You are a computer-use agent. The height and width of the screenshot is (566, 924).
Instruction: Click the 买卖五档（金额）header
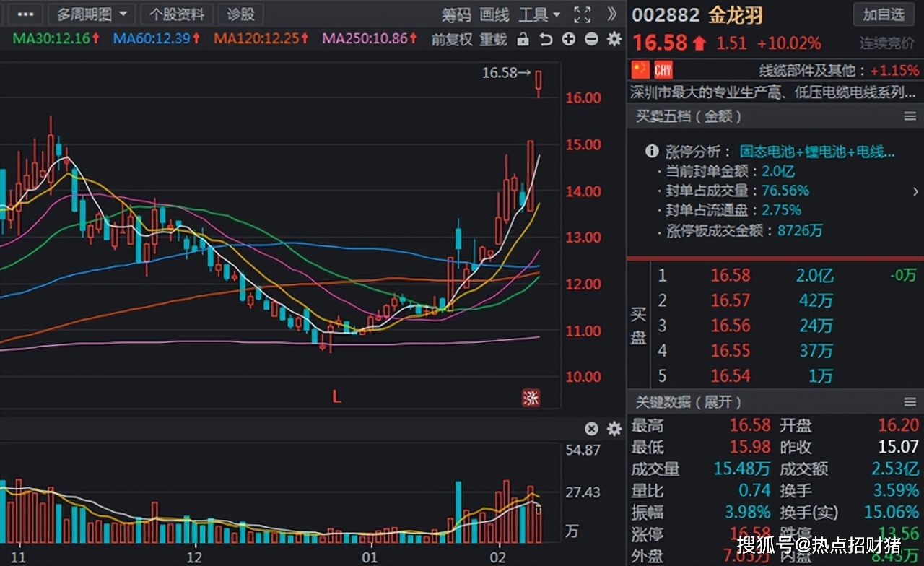[688, 116]
